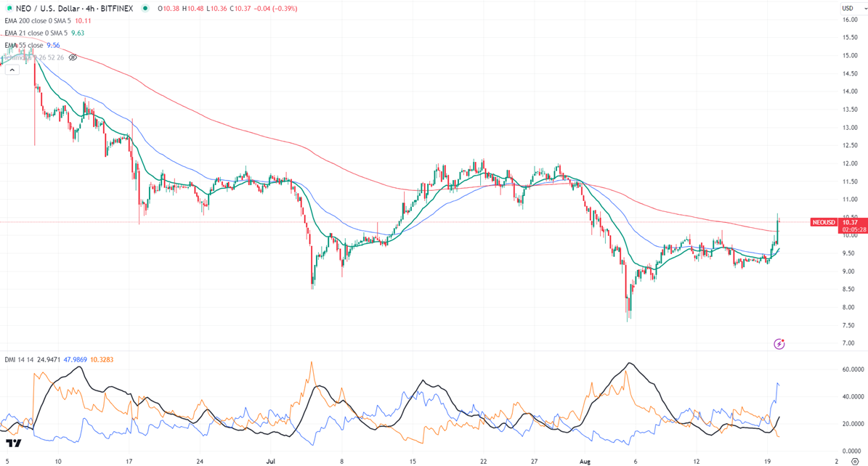Image resolution: width=868 pixels, height=466 pixels.
Task: Open the USD currency dropdown
Action: coord(851,8)
